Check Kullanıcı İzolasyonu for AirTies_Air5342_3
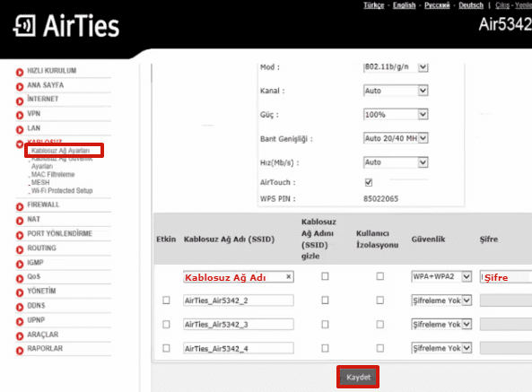 coord(380,325)
